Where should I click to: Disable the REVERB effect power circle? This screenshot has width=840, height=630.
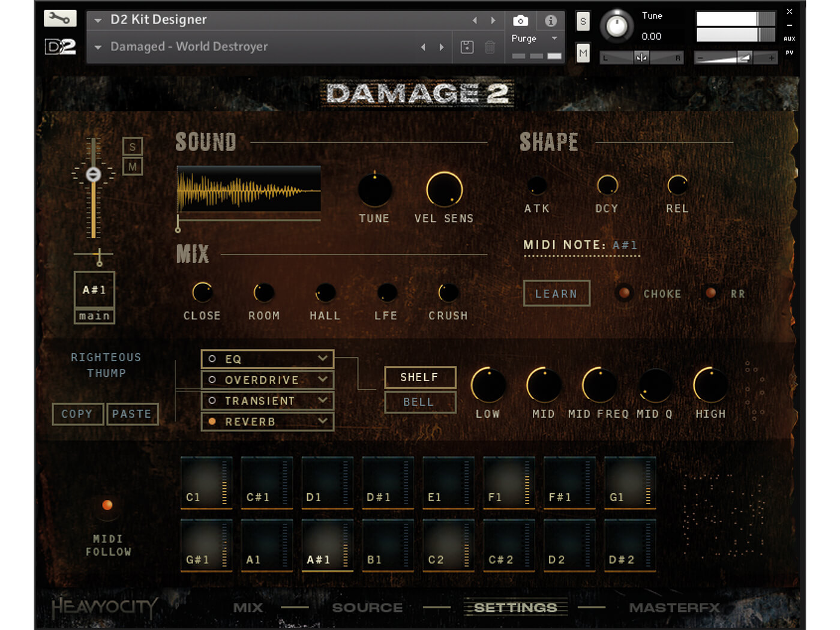212,421
